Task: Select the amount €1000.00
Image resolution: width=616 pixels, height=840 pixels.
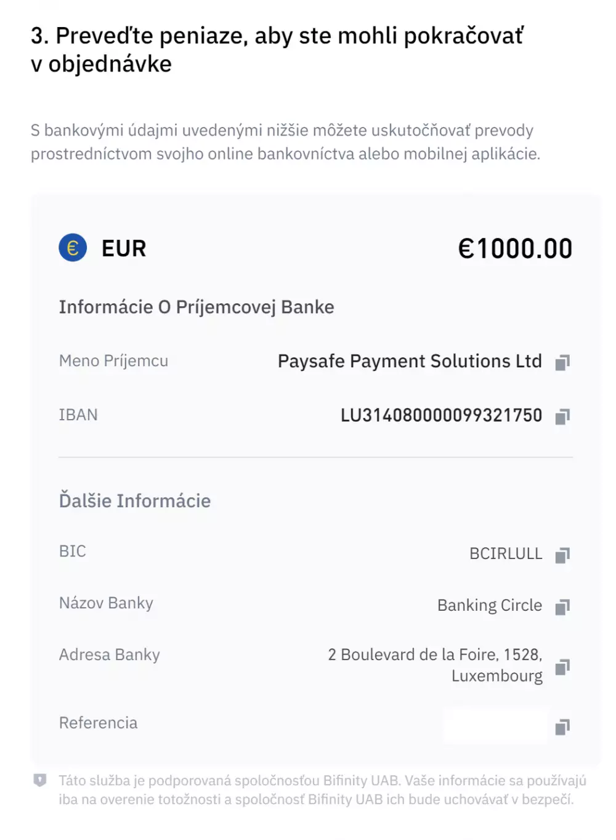Action: 516,248
